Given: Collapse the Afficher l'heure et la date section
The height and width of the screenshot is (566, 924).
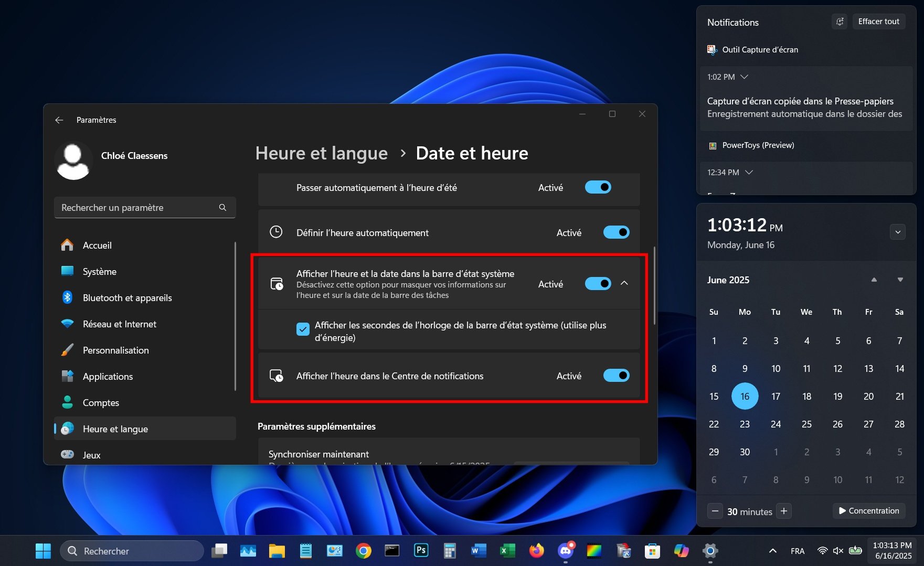Looking at the screenshot, I should (625, 283).
